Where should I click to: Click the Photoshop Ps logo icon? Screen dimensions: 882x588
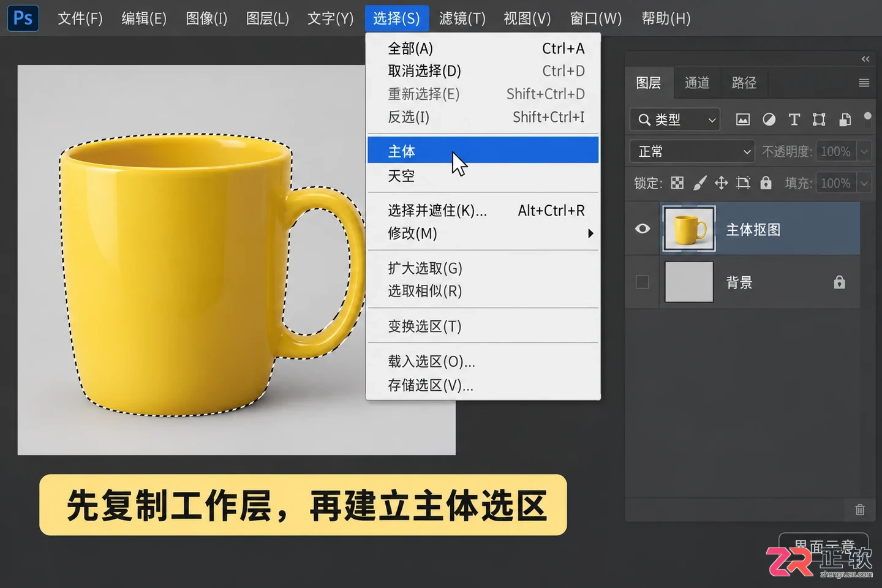coord(23,18)
